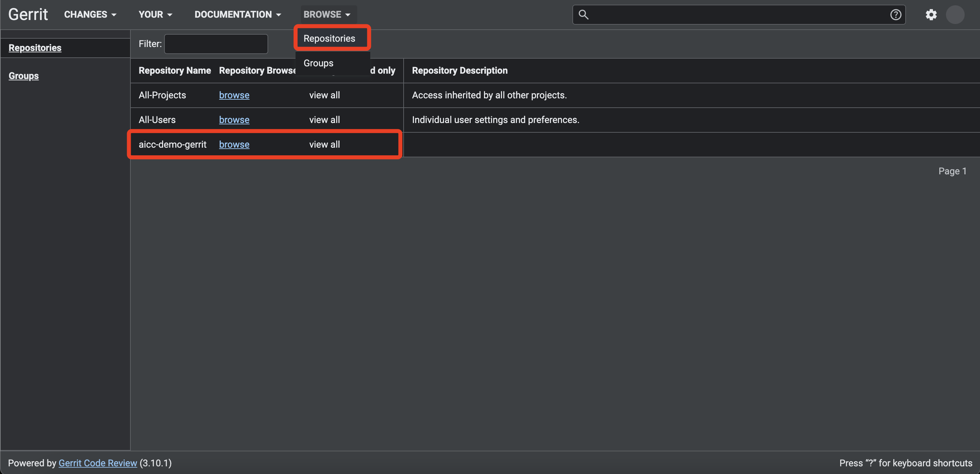Click browse link for All-Projects
This screenshot has width=980, height=474.
(x=234, y=95)
